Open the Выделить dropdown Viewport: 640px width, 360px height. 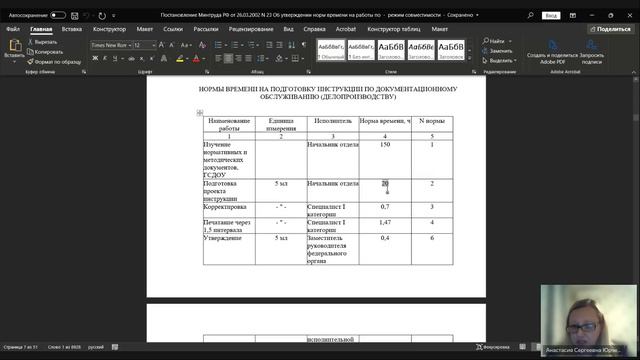[x=500, y=60]
